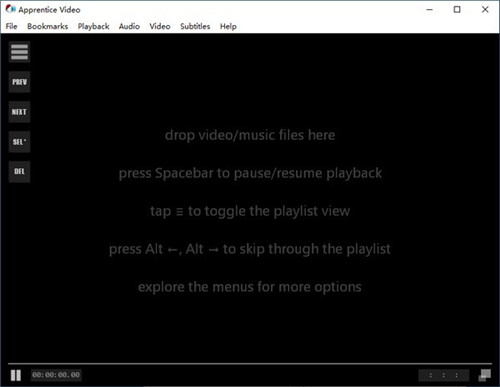The width and height of the screenshot is (500, 387).
Task: Click the blank duration field at right
Action: [444, 375]
